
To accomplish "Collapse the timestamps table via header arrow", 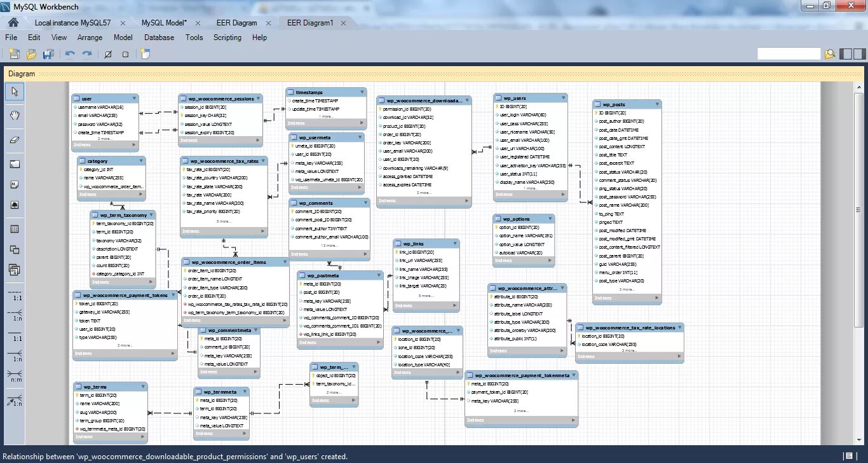I will 362,92.
